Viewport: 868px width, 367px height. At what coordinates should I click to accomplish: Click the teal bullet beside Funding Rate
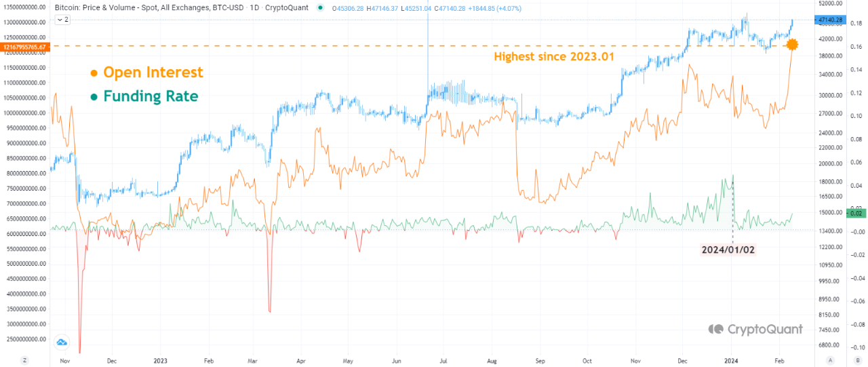(x=94, y=96)
